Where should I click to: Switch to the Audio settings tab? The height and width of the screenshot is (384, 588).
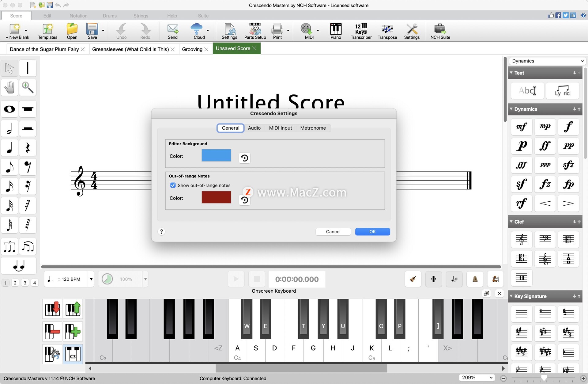(254, 128)
